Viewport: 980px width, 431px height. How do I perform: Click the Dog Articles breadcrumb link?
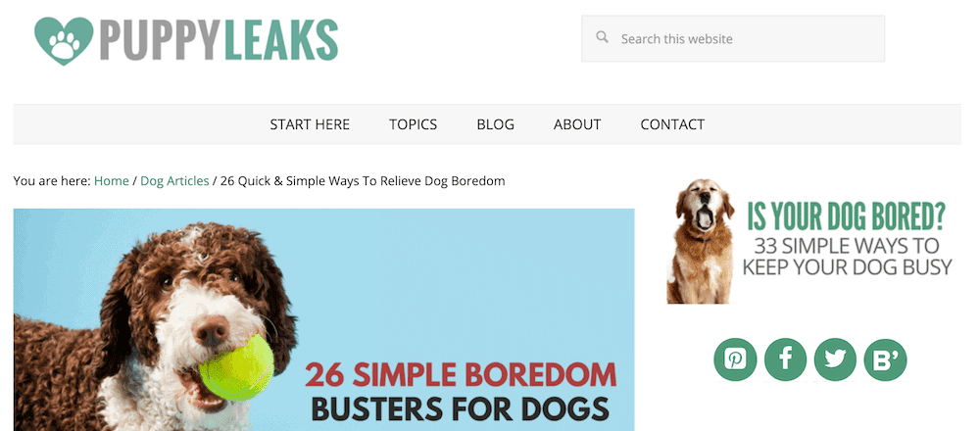174,181
